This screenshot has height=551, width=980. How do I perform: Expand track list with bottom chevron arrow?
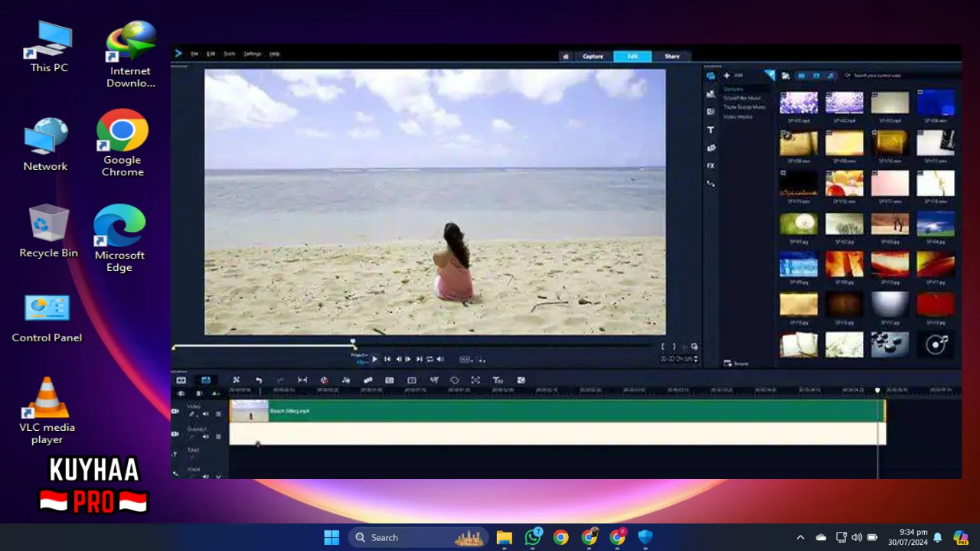[x=217, y=476]
